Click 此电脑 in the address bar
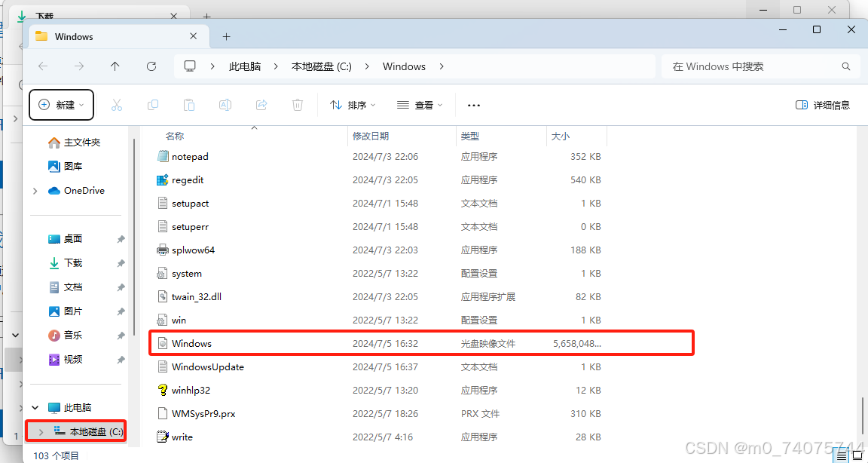Image resolution: width=868 pixels, height=463 pixels. pyautogui.click(x=245, y=66)
